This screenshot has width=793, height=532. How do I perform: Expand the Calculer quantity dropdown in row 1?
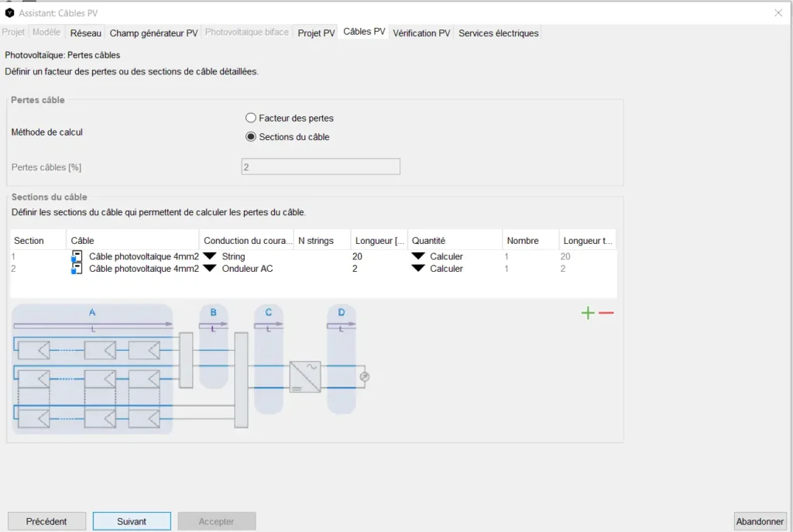tap(418, 256)
